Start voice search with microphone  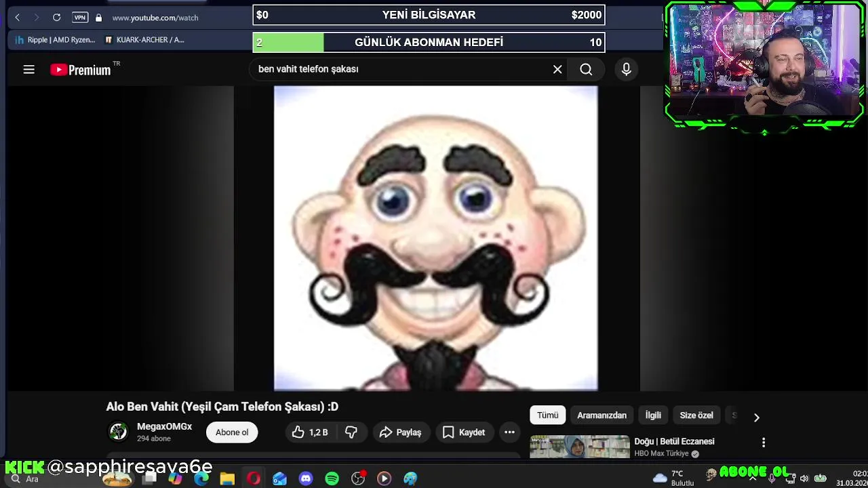click(627, 69)
